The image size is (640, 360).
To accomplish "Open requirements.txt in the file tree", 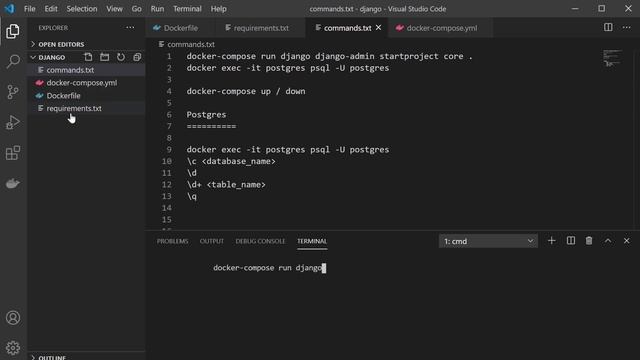I will point(87,108).
